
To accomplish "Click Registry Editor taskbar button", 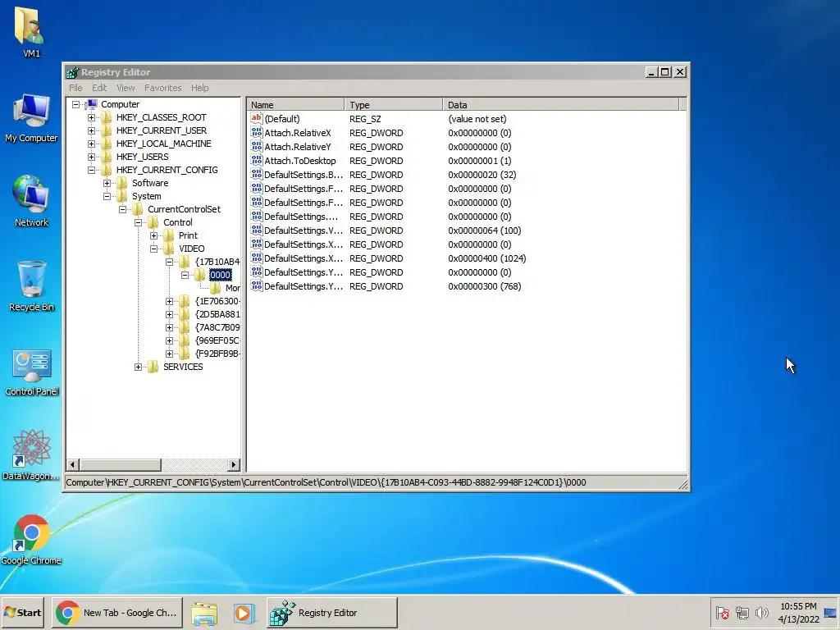I will tap(332, 612).
